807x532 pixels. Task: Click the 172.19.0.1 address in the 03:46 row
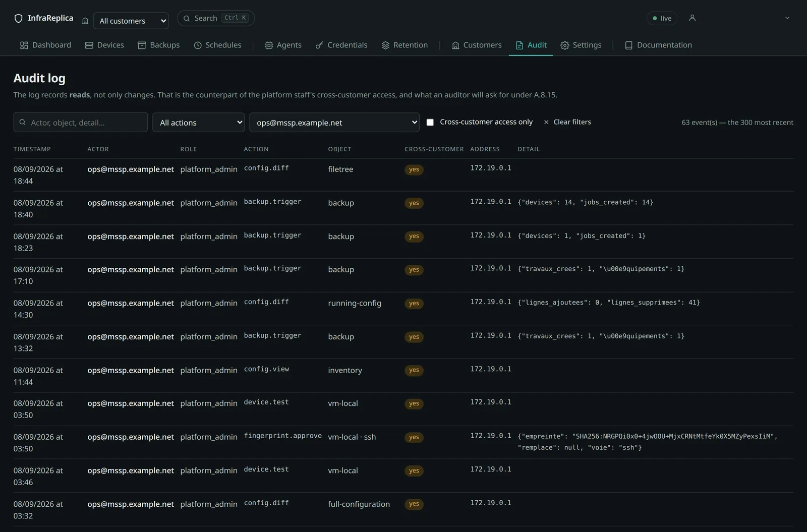click(491, 469)
